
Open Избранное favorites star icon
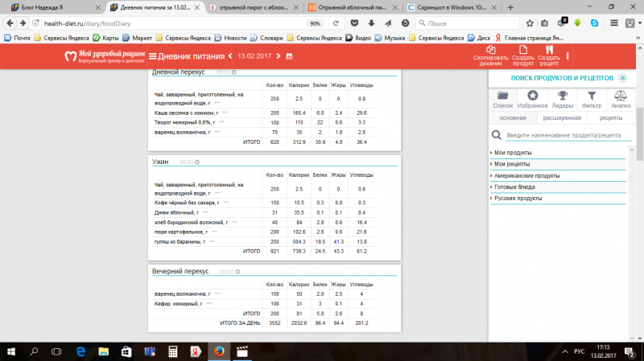(531, 96)
